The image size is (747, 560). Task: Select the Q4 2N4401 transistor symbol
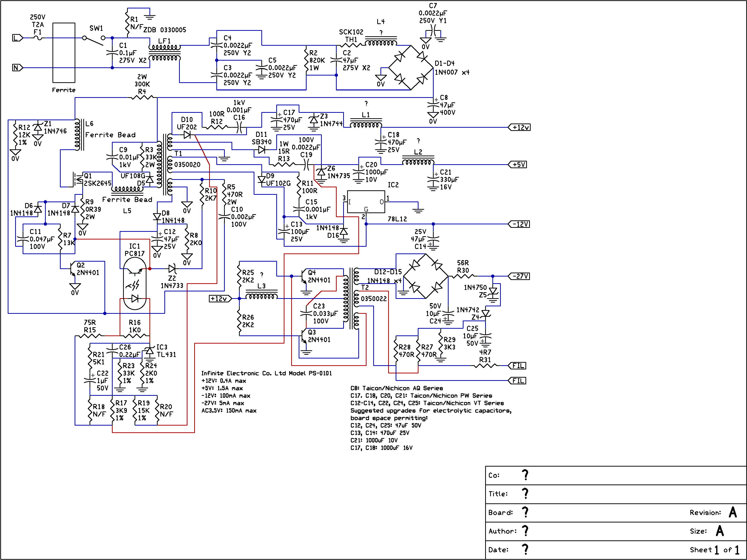tap(304, 276)
